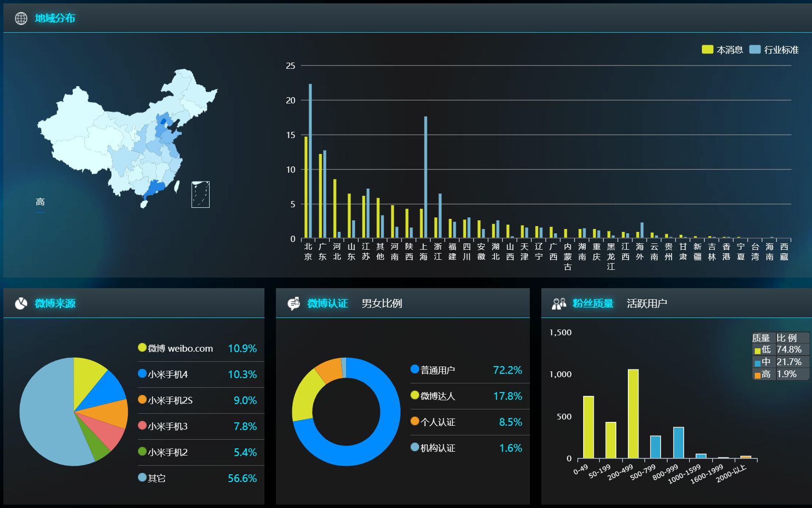
Task: Click the yellow 低 quality swatch
Action: (x=758, y=351)
